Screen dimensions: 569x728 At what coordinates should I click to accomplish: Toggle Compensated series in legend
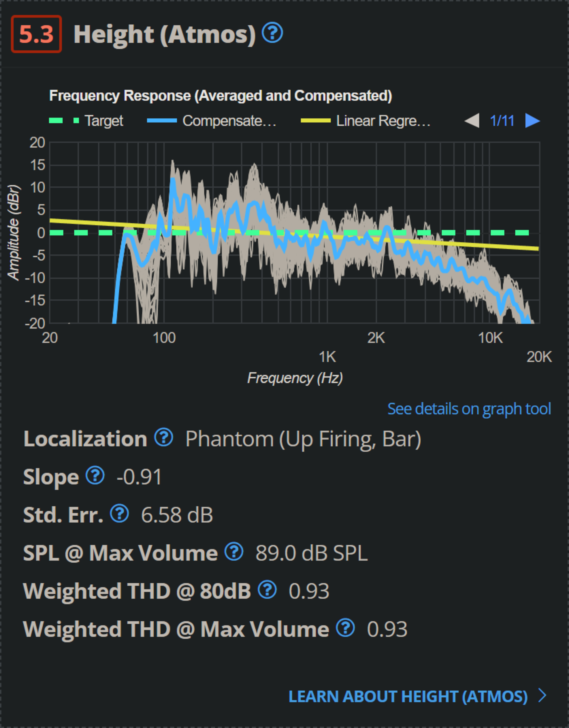coord(230,121)
